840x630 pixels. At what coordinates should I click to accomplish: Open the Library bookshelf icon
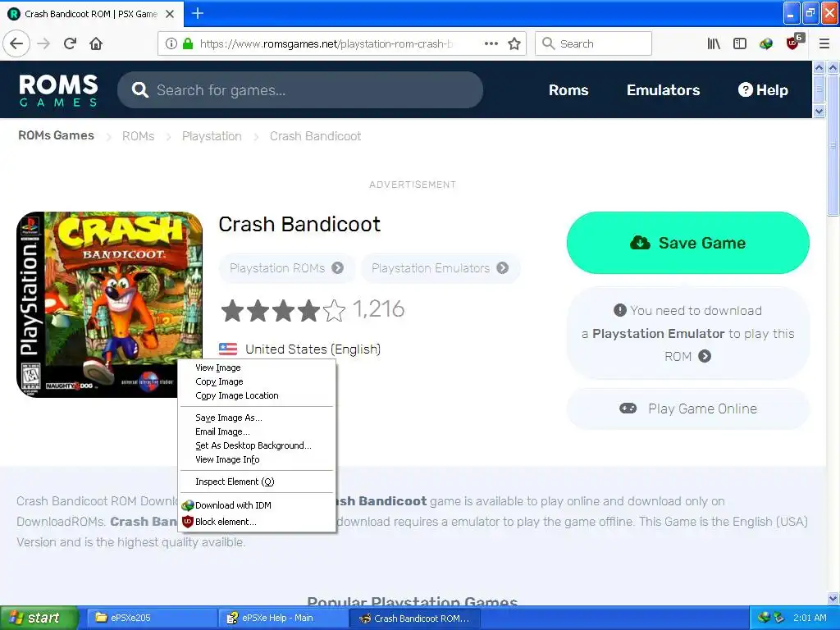click(714, 43)
